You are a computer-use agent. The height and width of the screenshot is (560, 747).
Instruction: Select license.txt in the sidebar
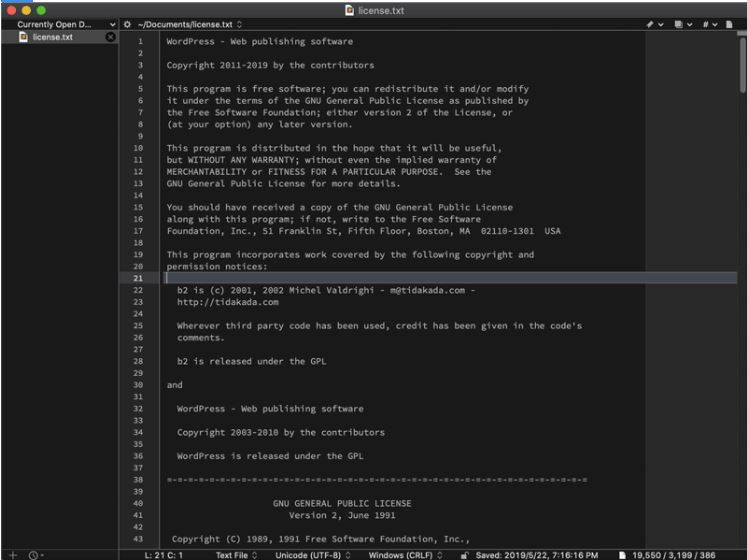[59, 37]
